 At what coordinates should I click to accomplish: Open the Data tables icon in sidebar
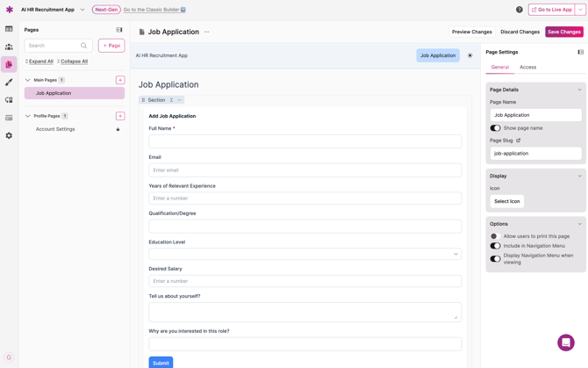9,29
